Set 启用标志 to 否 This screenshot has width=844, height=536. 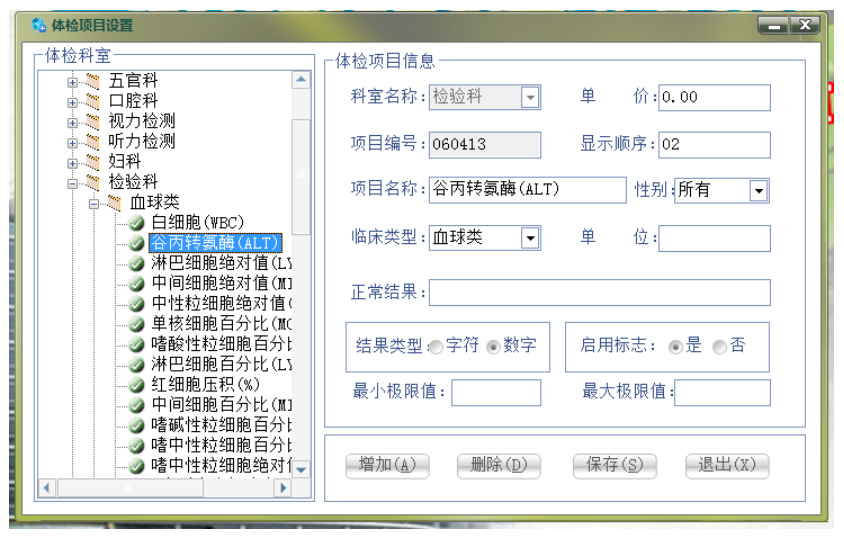click(x=719, y=347)
